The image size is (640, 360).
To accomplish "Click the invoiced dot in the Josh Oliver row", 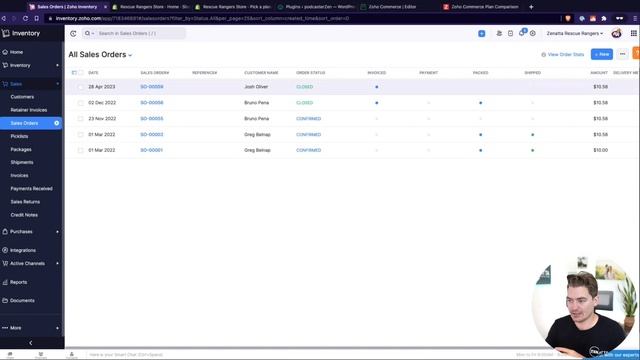I will [x=377, y=87].
